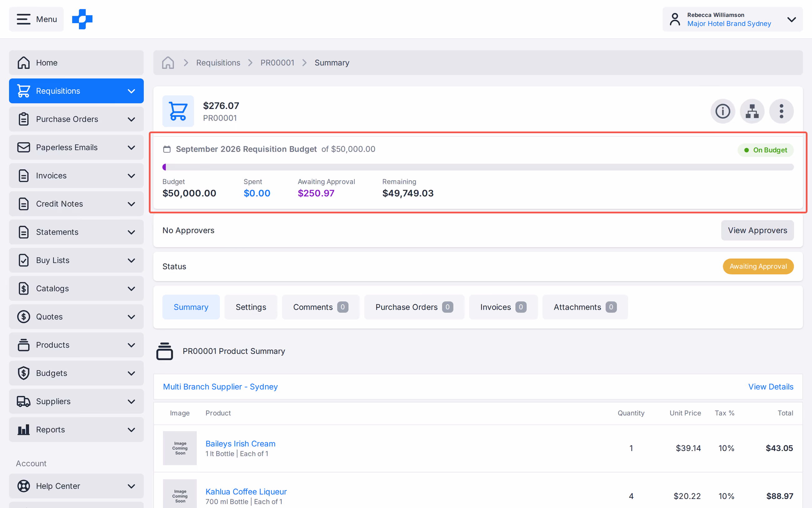Expand the Budgets sidebar chevron
Screen dimensions: 812x508
(x=131, y=373)
